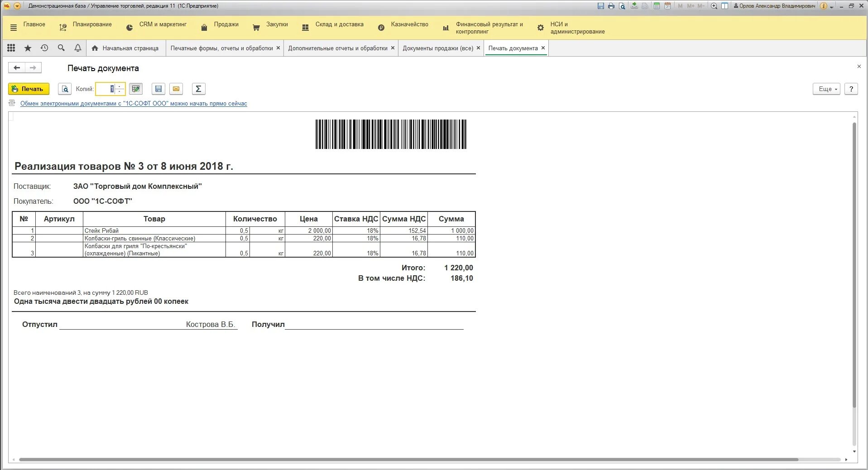The width and height of the screenshot is (868, 470).
Task: Increase copies count with up arrow
Action: point(120,86)
